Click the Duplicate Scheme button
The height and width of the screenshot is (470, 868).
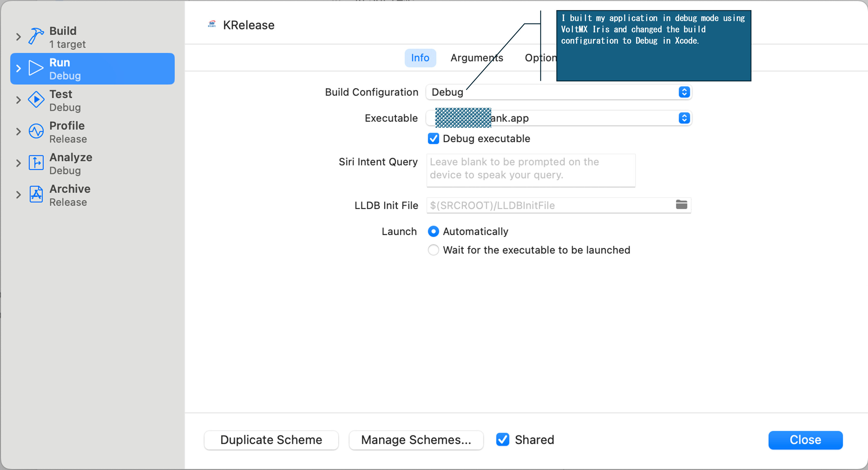[x=271, y=440]
